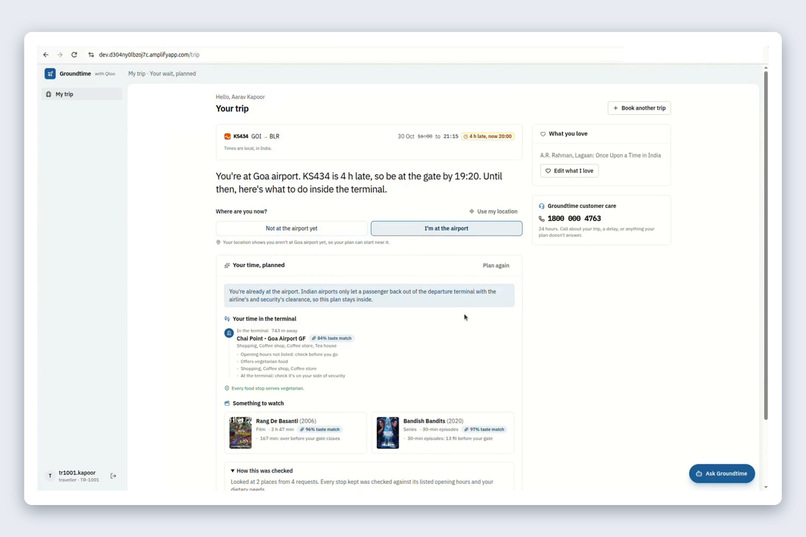Click the headset icon by Groundtime customer care
The width and height of the screenshot is (806, 537).
point(541,206)
